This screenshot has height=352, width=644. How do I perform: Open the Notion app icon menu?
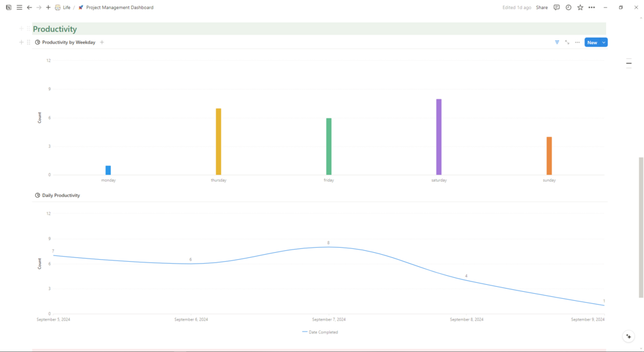[8, 8]
